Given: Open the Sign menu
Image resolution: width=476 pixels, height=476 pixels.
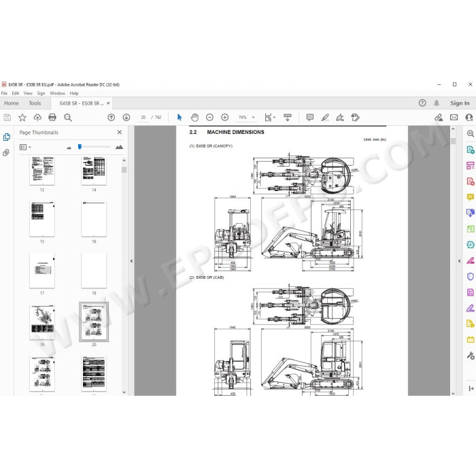Looking at the screenshot, I should (41, 93).
